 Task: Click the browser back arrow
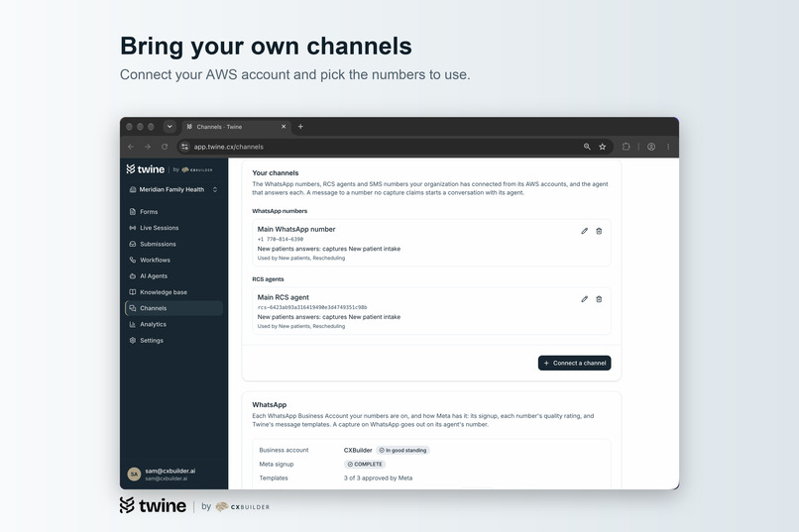[x=131, y=147]
